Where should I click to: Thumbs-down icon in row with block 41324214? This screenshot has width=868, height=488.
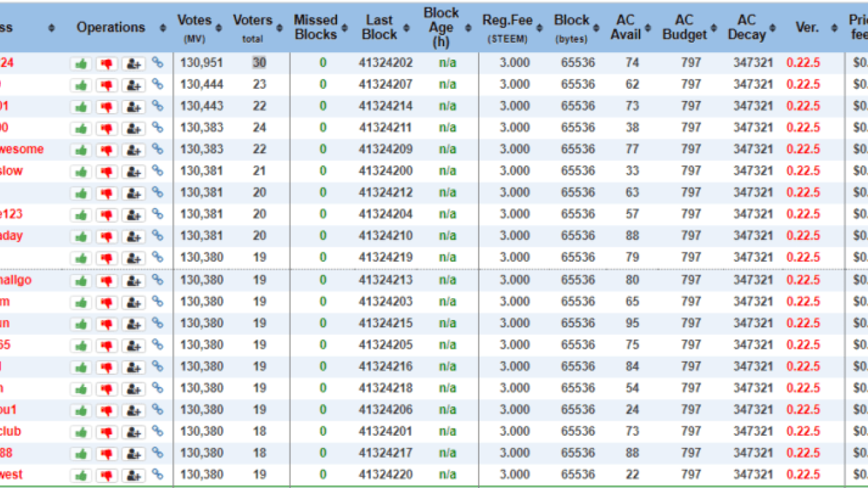[106, 107]
